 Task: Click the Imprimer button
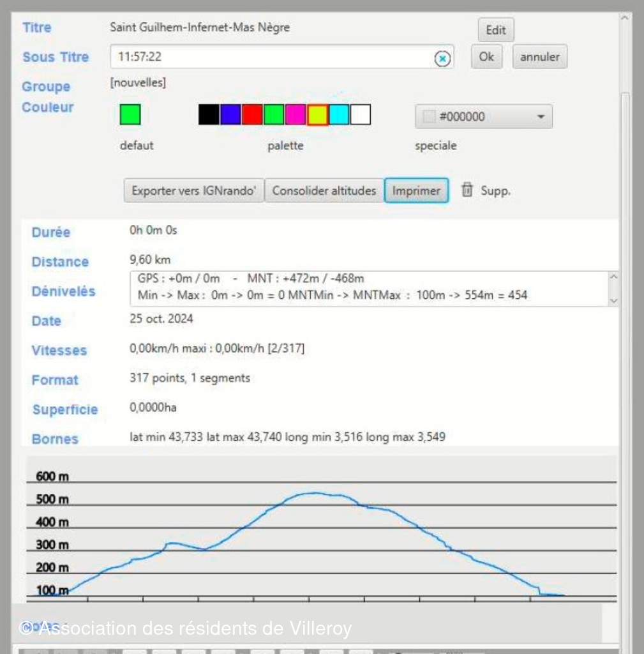(416, 190)
